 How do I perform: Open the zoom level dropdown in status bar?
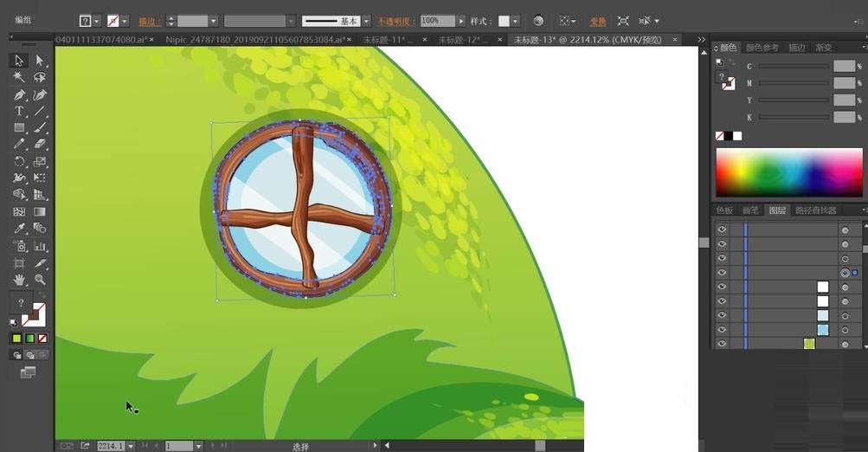131,446
